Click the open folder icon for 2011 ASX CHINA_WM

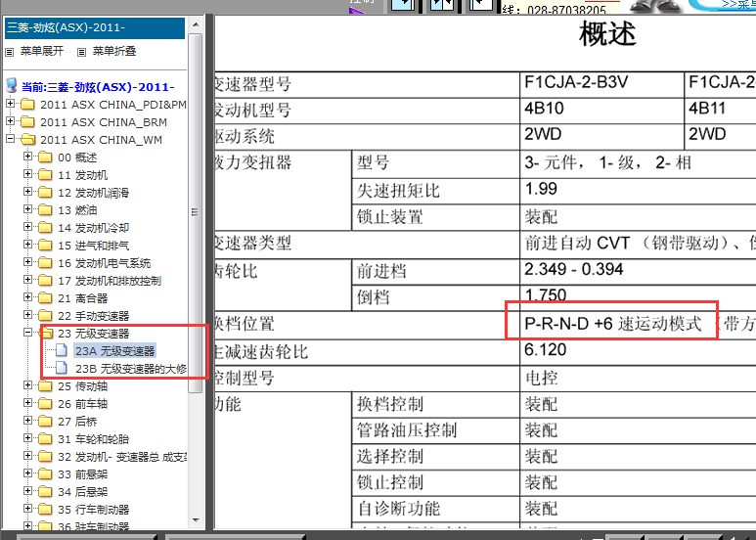(28, 140)
